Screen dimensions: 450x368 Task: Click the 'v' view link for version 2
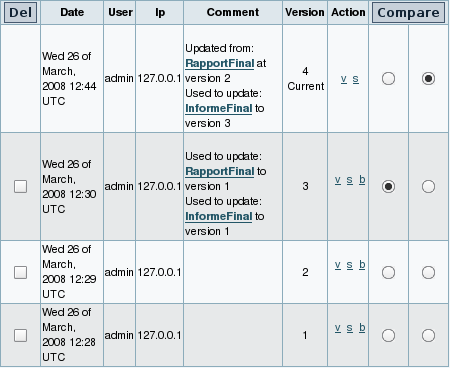tap(338, 265)
